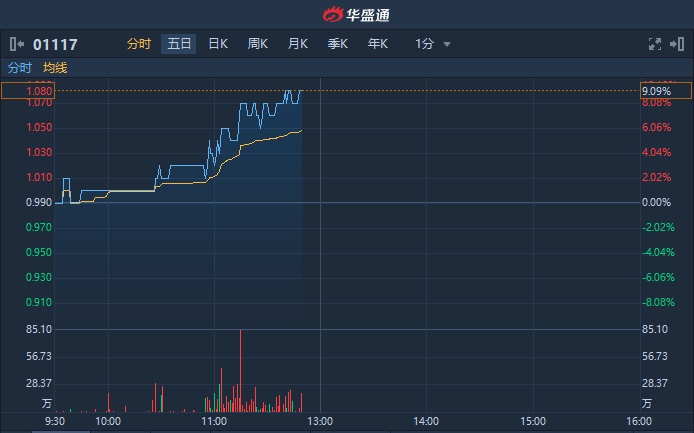Image resolution: width=694 pixels, height=433 pixels.
Task: Click the tallest red volume bar
Action: click(241, 370)
